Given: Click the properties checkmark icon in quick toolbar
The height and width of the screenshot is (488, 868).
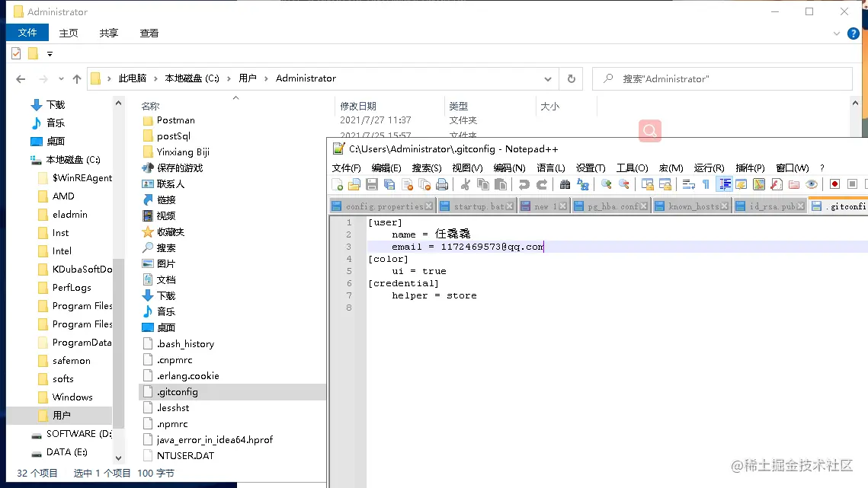Looking at the screenshot, I should [x=16, y=53].
